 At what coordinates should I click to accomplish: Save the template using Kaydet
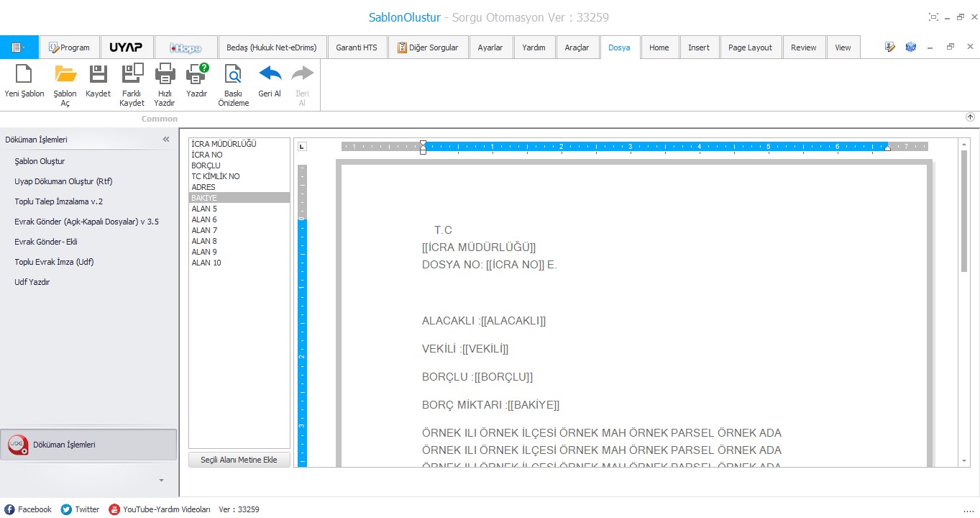pyautogui.click(x=98, y=81)
